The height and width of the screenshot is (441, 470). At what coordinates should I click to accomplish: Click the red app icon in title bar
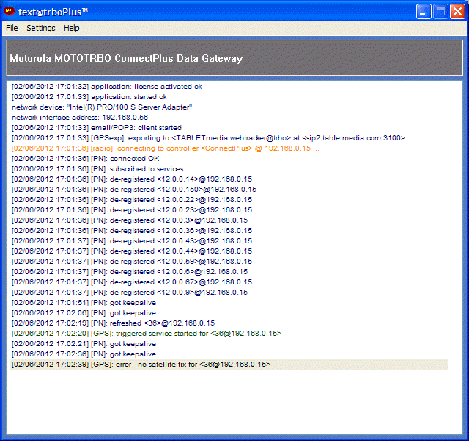pos(9,11)
